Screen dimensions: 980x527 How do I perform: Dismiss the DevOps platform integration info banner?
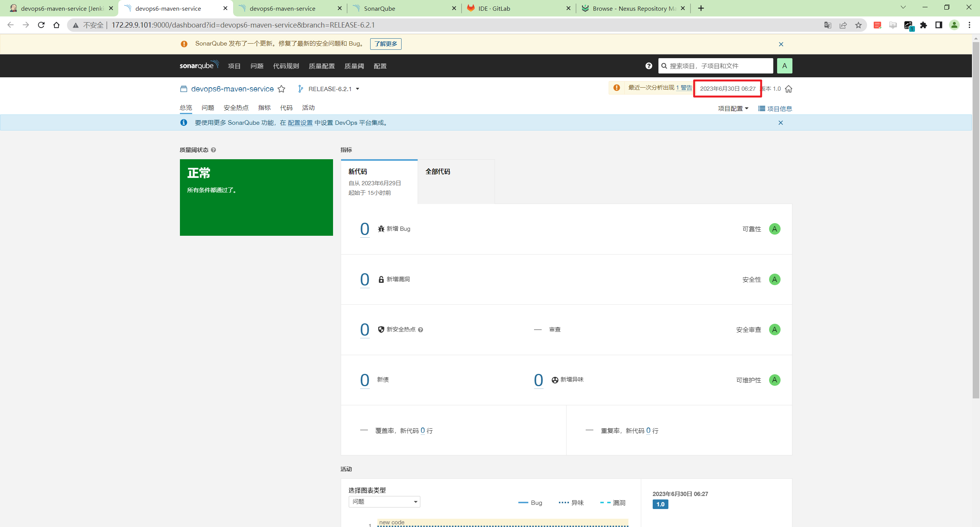pos(781,122)
